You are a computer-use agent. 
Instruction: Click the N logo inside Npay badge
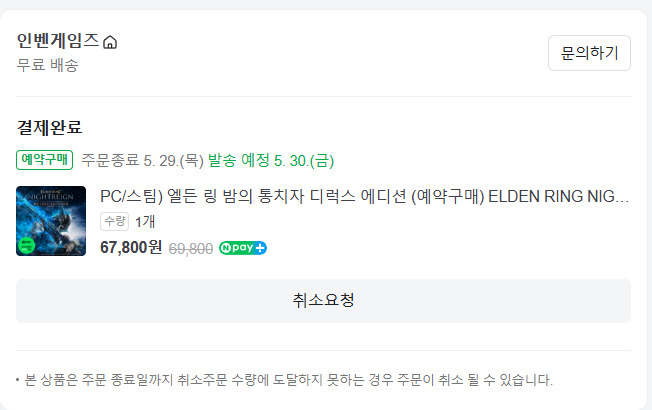pos(226,248)
